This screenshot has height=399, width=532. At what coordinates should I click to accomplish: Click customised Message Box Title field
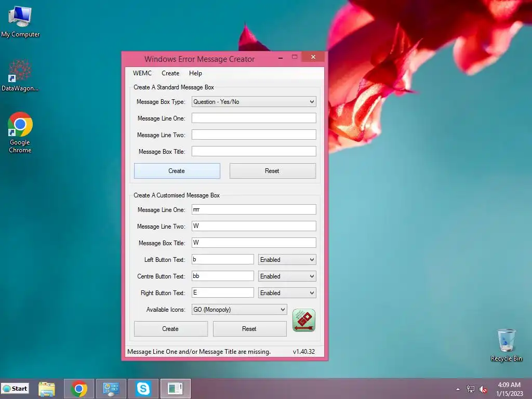[x=254, y=243]
